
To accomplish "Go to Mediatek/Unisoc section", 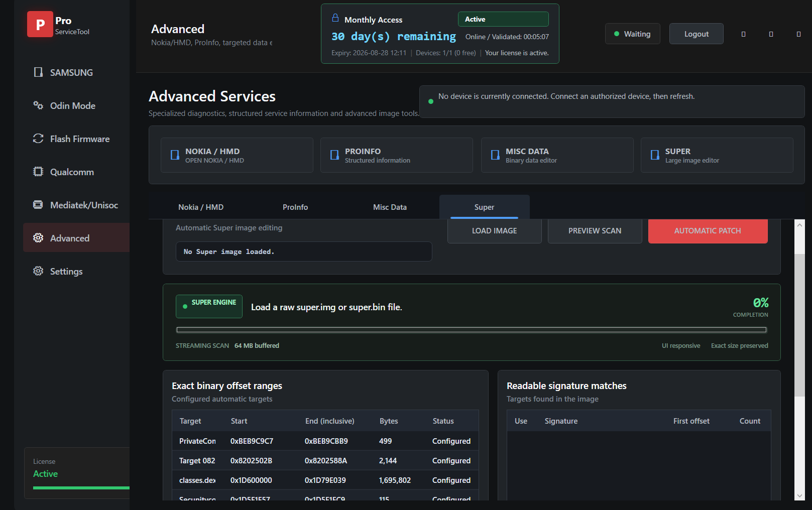I will point(76,205).
